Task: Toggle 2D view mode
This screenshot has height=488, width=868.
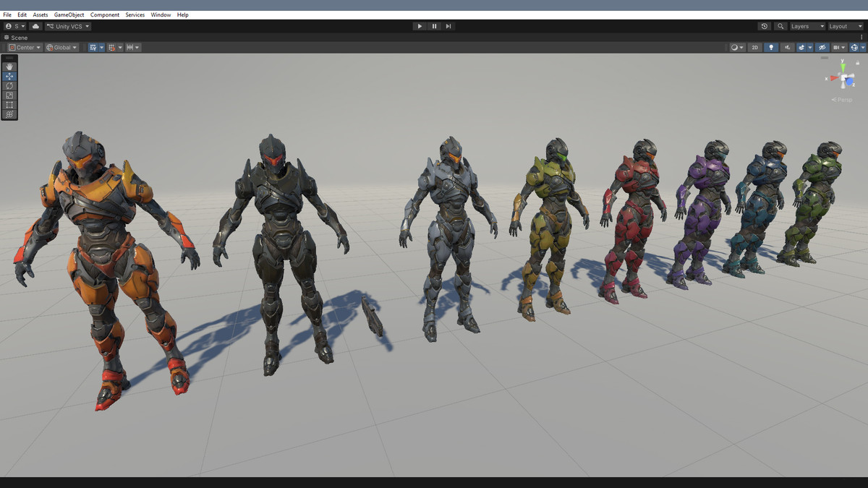Action: (754, 48)
